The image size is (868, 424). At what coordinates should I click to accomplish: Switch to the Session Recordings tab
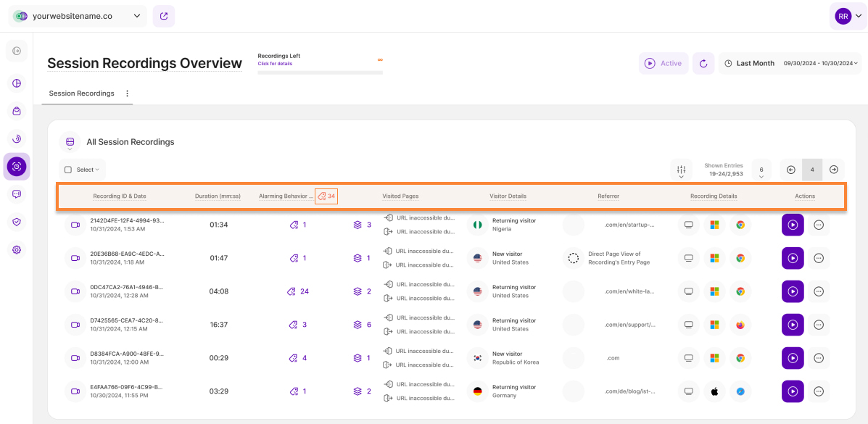click(x=81, y=93)
